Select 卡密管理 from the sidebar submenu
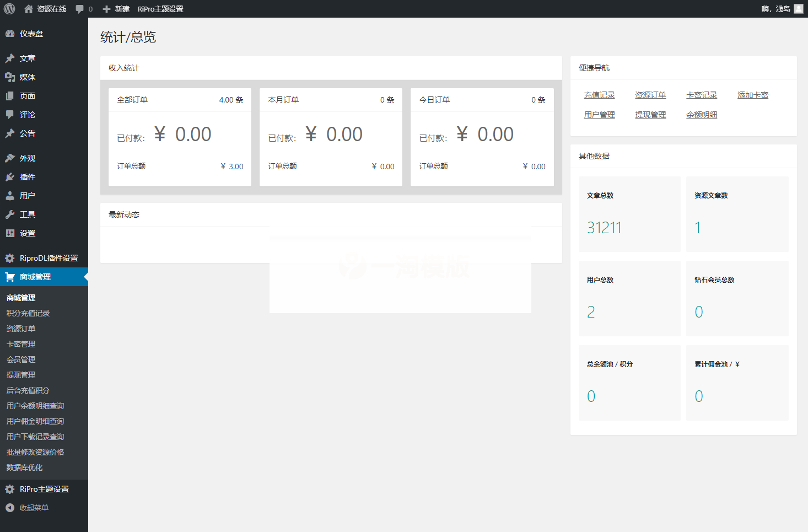Image resolution: width=808 pixels, height=532 pixels. [x=21, y=344]
